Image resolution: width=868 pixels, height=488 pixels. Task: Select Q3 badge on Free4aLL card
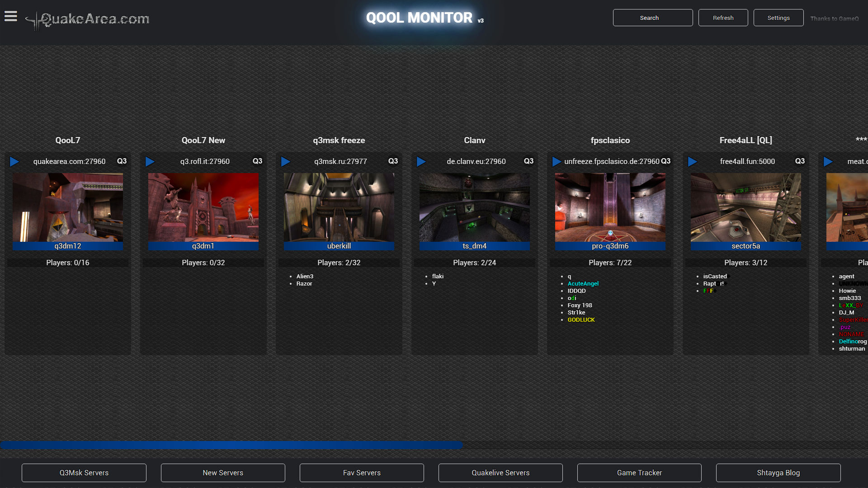click(x=800, y=161)
